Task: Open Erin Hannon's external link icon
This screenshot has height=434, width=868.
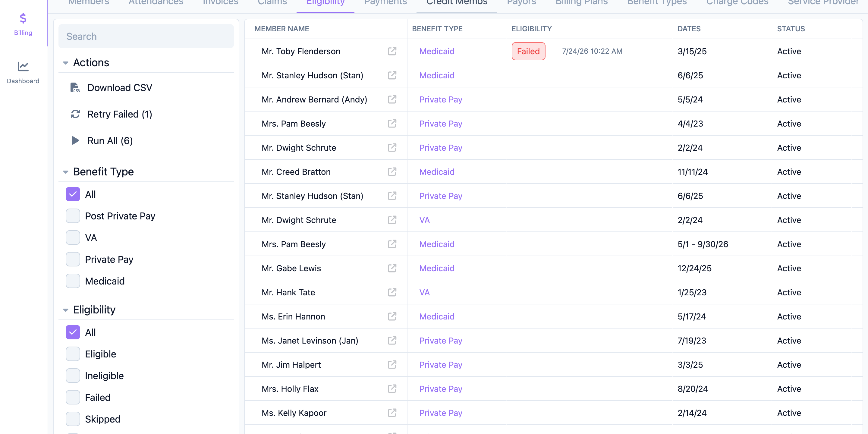Action: 392,316
